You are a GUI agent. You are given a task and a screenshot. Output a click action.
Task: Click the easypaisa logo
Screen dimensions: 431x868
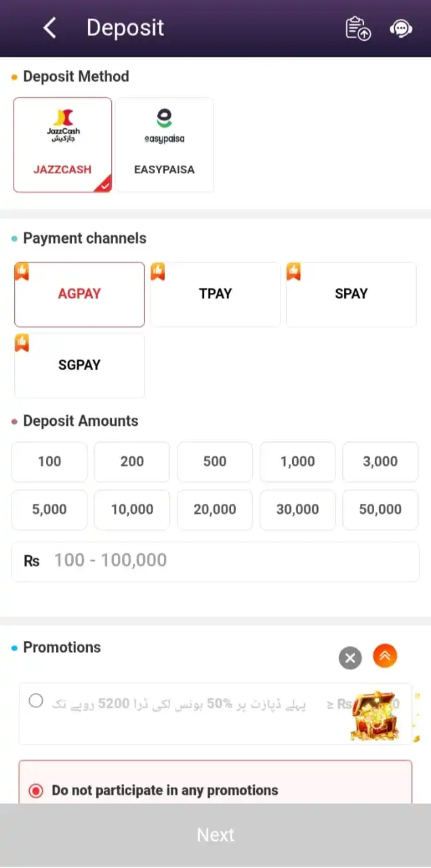pyautogui.click(x=164, y=128)
